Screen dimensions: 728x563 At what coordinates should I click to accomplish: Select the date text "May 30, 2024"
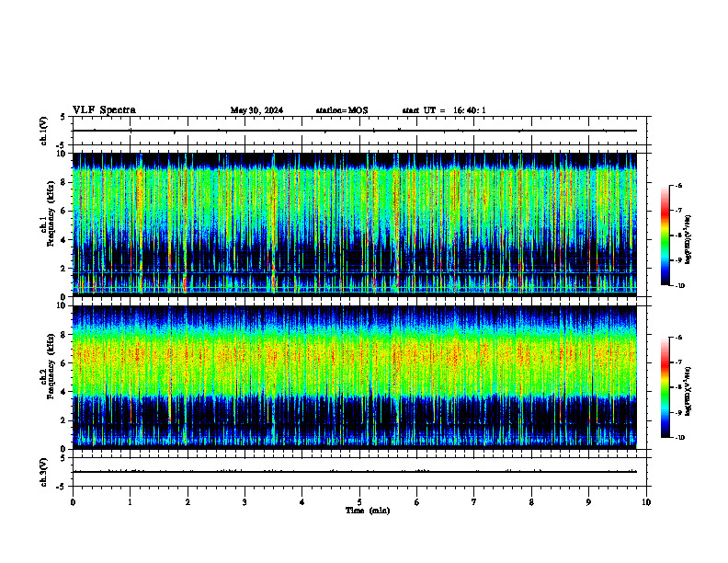[x=256, y=110]
